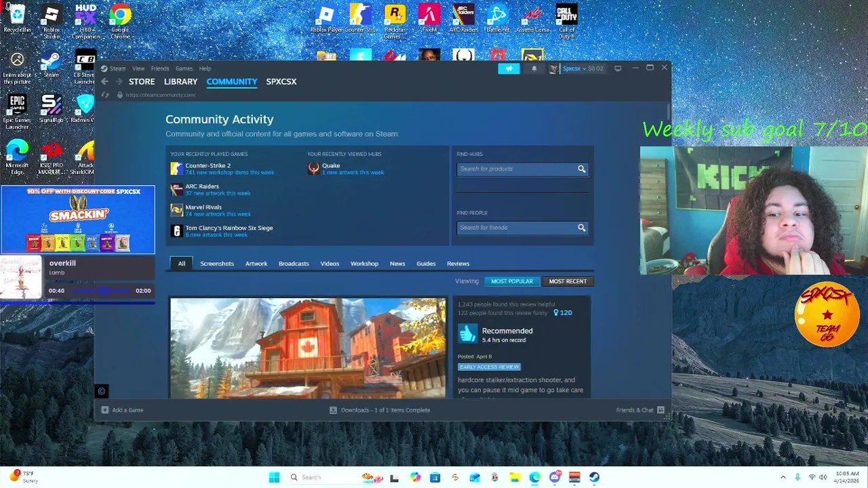Click the Search for products field
Viewport: 868px width, 488px height.
click(516, 169)
